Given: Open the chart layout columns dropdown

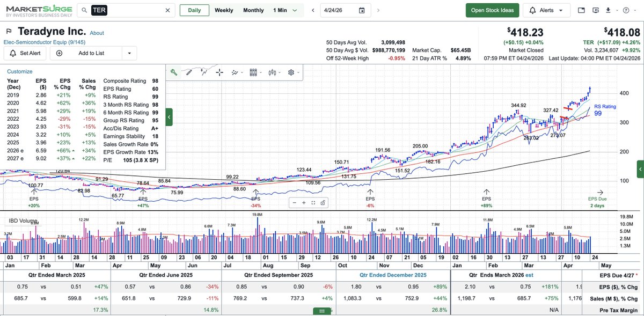Looking at the screenshot, I should (257, 72).
